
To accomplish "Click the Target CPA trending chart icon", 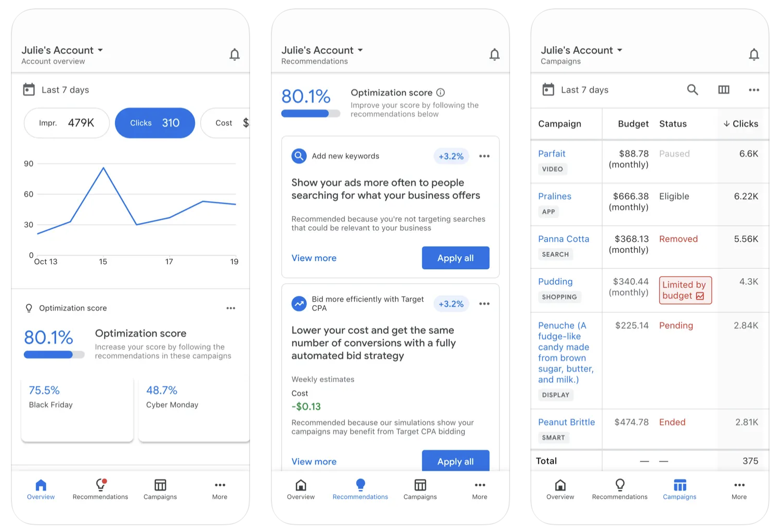I will click(299, 303).
